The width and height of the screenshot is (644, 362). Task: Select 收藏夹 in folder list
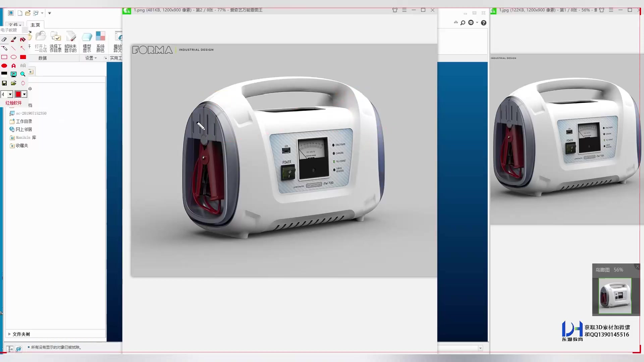click(x=19, y=145)
